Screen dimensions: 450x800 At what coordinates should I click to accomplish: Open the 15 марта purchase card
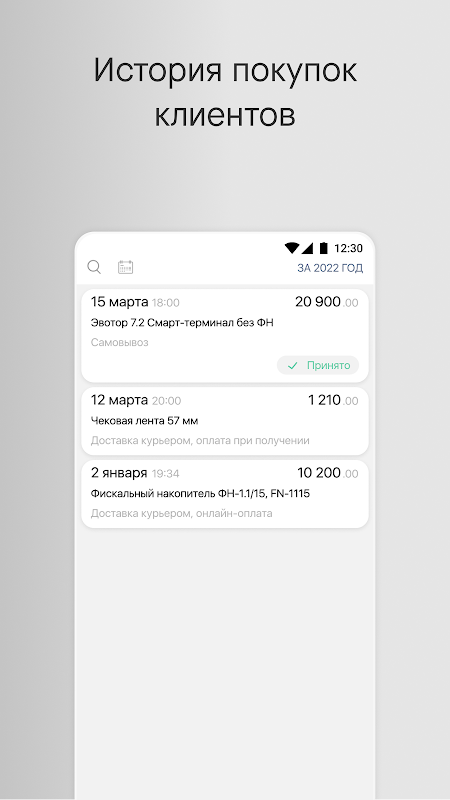pyautogui.click(x=225, y=336)
